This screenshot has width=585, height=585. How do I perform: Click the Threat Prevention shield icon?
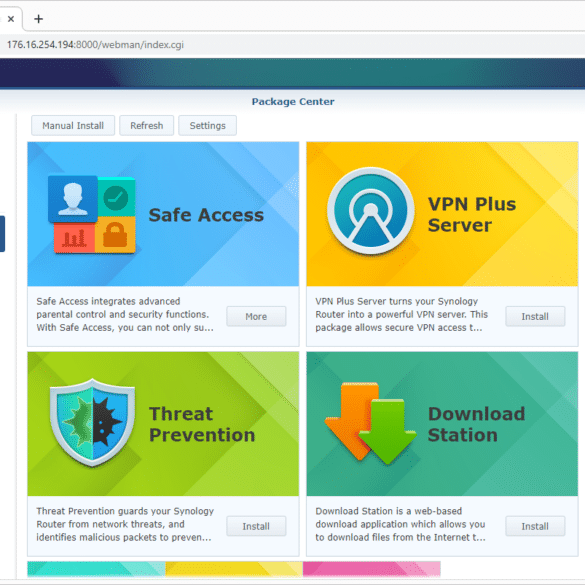92,423
